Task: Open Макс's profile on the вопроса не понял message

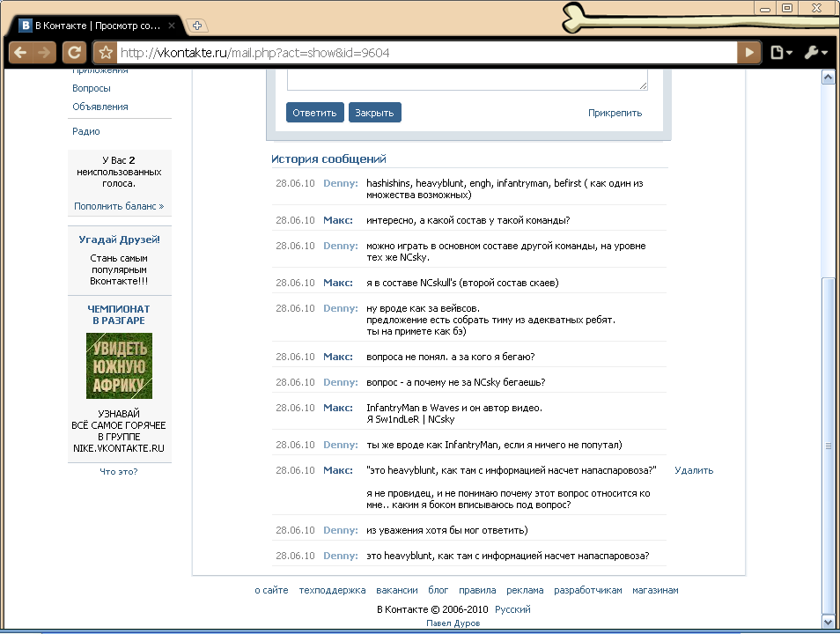Action: point(338,357)
